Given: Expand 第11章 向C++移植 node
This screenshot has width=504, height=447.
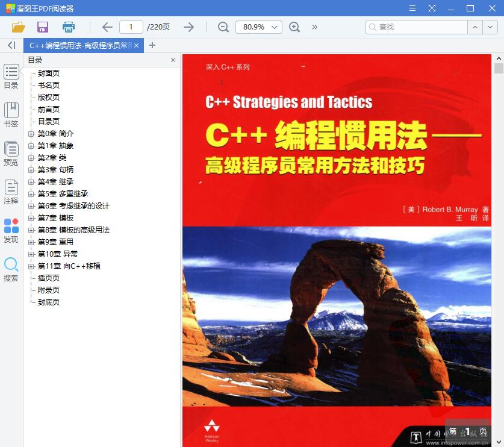Looking at the screenshot, I should (x=31, y=266).
